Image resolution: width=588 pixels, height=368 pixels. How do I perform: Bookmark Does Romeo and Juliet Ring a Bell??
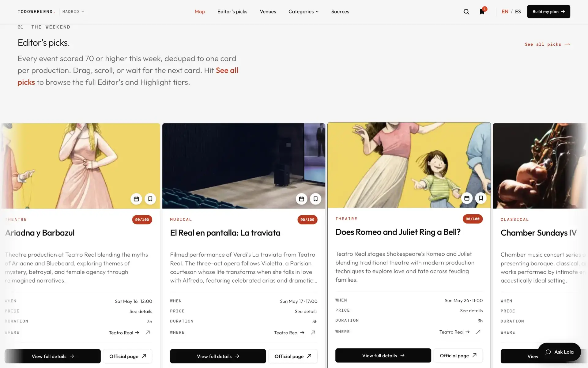[x=481, y=198]
